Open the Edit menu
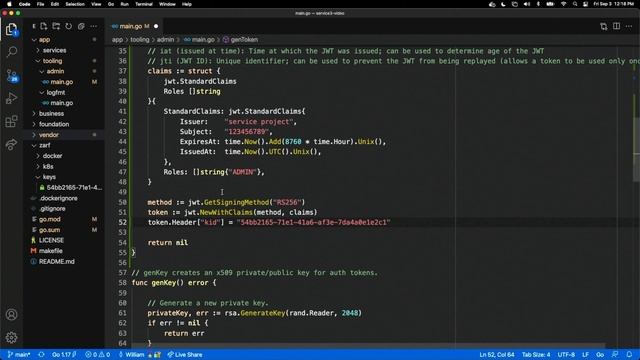The width and height of the screenshot is (640, 360). pyautogui.click(x=55, y=4)
